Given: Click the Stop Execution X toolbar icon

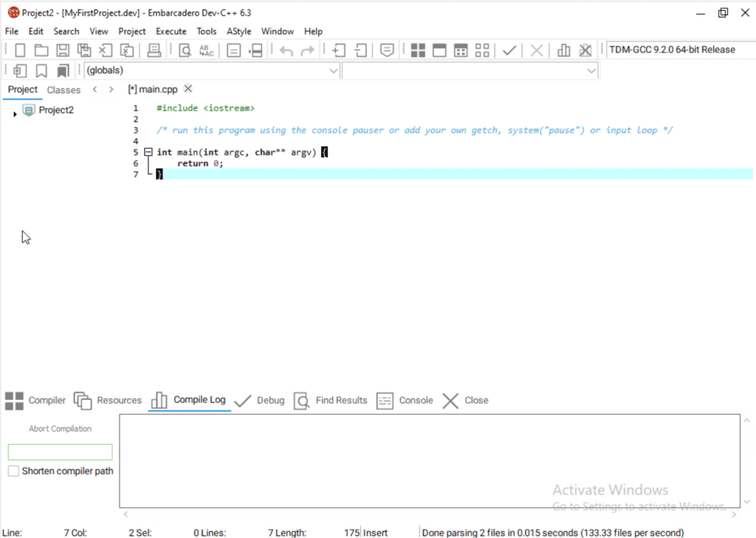Looking at the screenshot, I should point(536,50).
